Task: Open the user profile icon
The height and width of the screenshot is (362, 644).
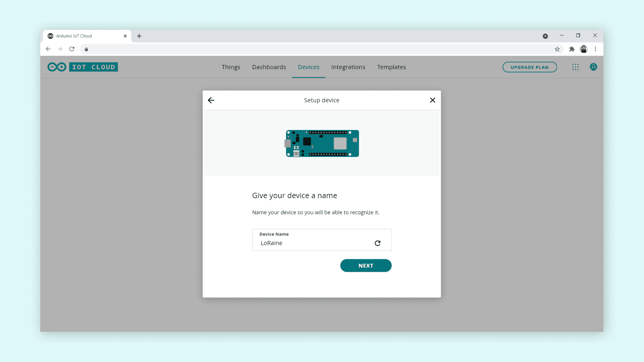Action: (593, 67)
